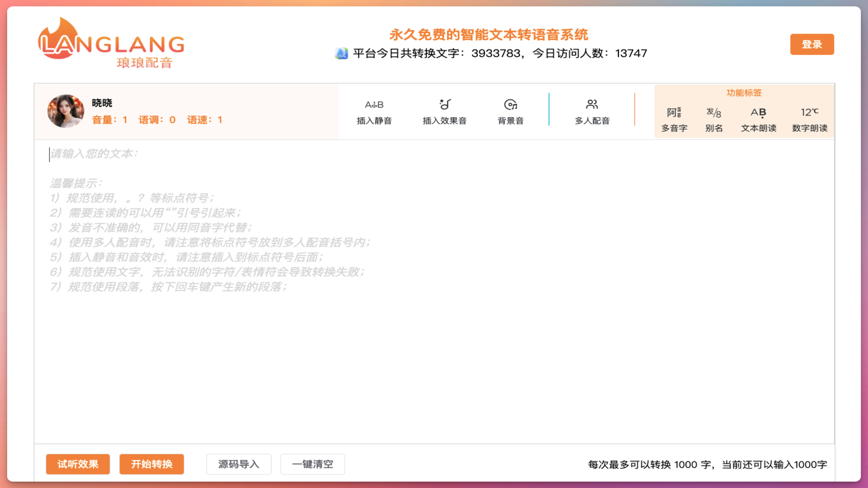
Task: Click the 别名 alias function tag
Action: click(x=713, y=118)
